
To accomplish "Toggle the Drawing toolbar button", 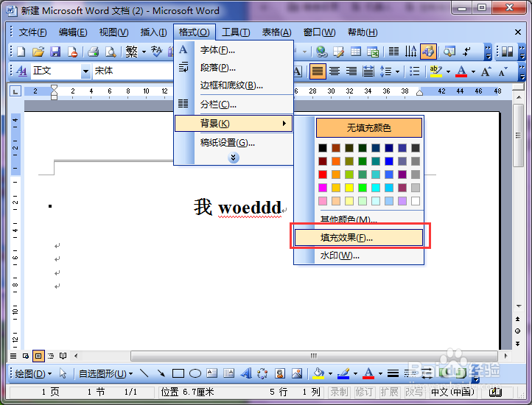I will pyautogui.click(x=428, y=52).
